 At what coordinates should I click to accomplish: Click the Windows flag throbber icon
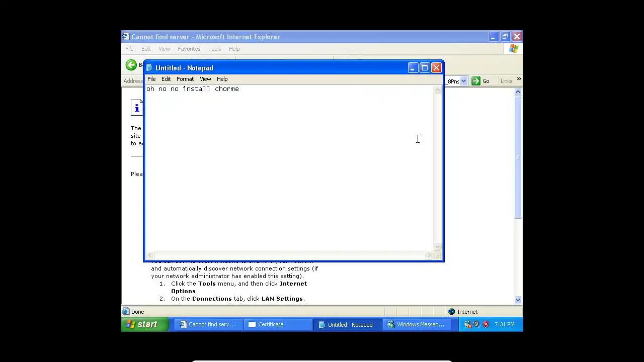coord(514,49)
